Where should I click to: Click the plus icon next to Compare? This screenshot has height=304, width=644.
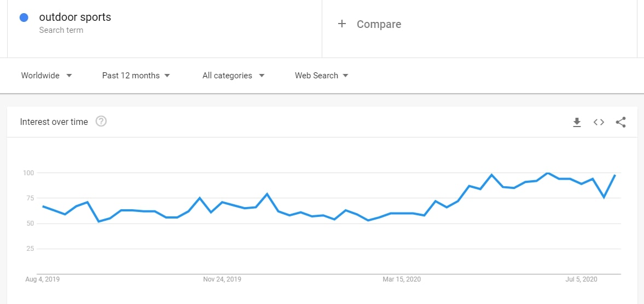[342, 24]
